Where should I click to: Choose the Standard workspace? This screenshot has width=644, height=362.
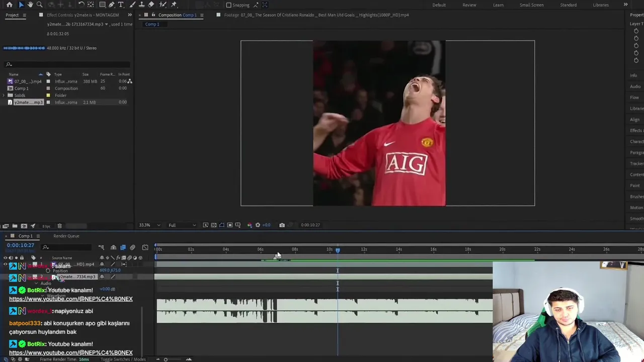[568, 5]
